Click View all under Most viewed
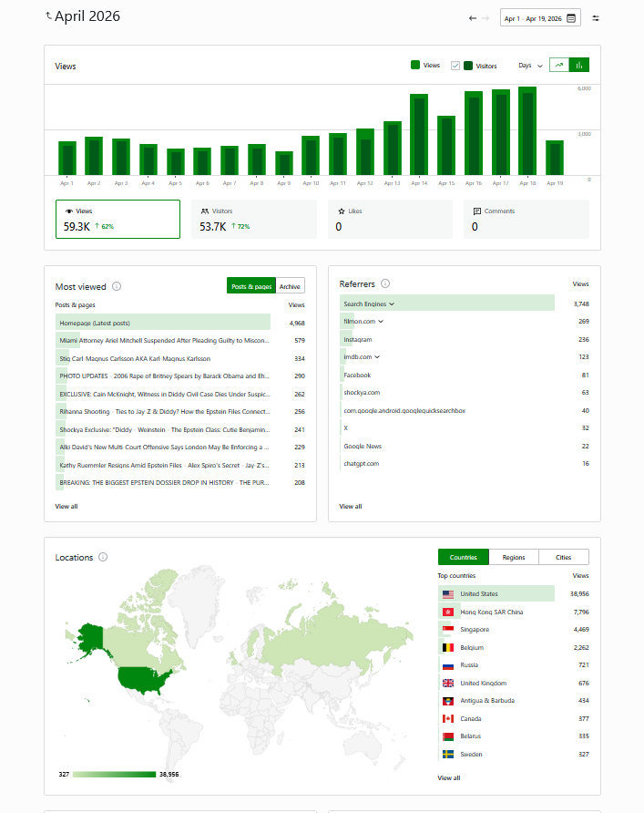 pos(66,506)
